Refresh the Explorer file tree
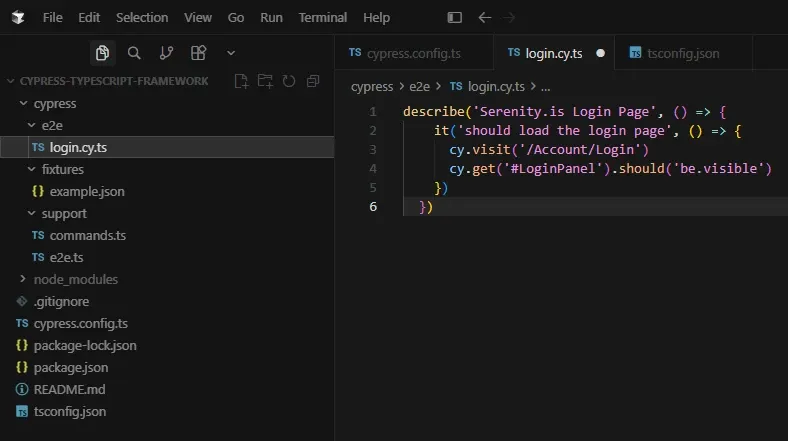This screenshot has width=788, height=441. tap(289, 81)
